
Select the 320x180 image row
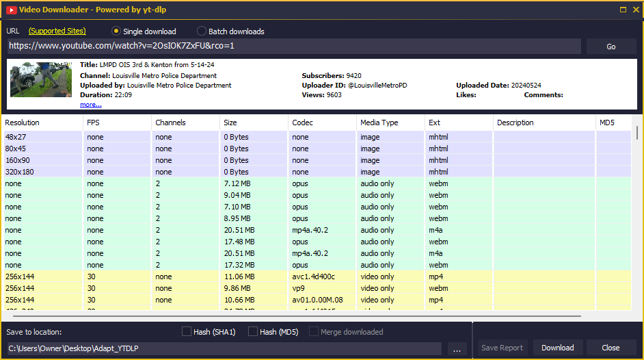click(x=317, y=172)
